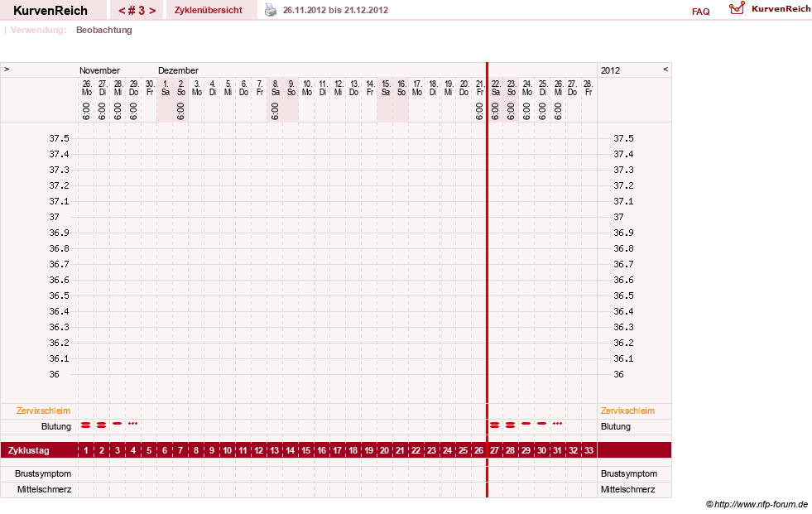Screen dimensions: 812x514
Task: Select the bleeding mark on cycle day 30
Action: [x=541, y=424]
